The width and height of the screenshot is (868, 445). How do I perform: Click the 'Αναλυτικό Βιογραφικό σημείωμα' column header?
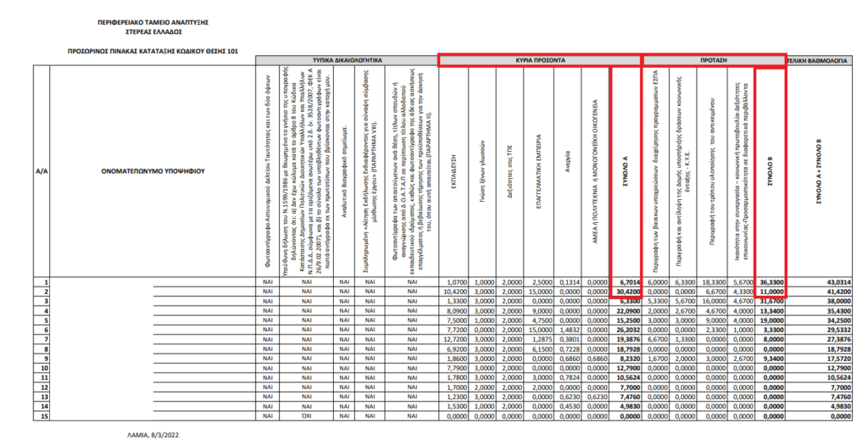coord(344,171)
